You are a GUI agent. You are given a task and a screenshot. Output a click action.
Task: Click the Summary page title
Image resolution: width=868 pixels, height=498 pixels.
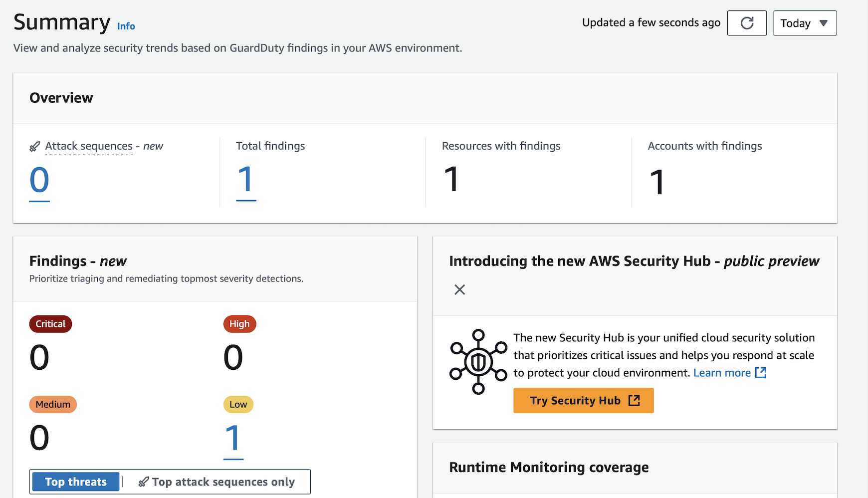coord(62,22)
